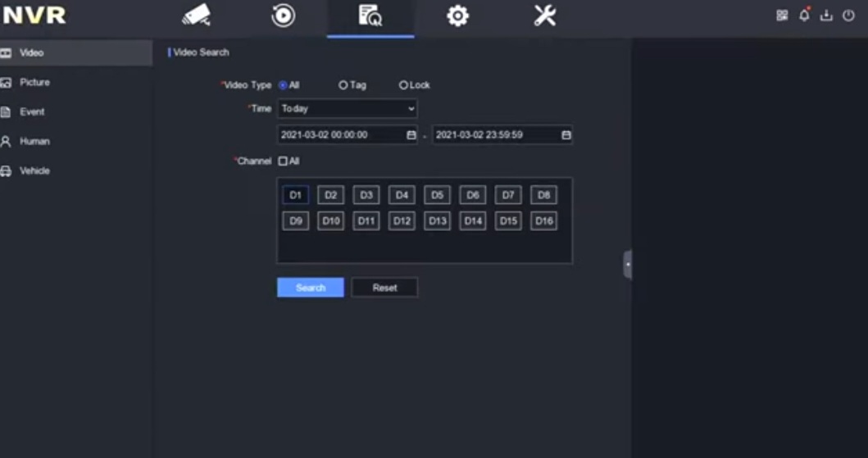Open the end date calendar picker
868x458 pixels.
[x=566, y=135]
